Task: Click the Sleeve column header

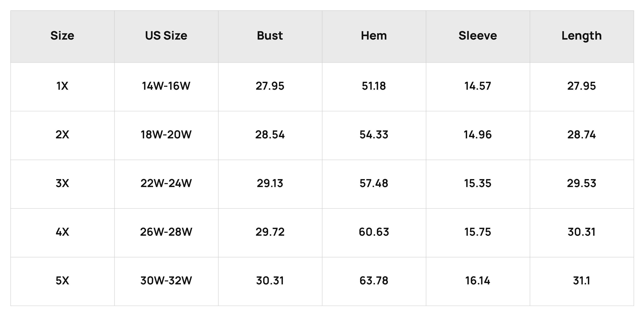Action: [478, 36]
